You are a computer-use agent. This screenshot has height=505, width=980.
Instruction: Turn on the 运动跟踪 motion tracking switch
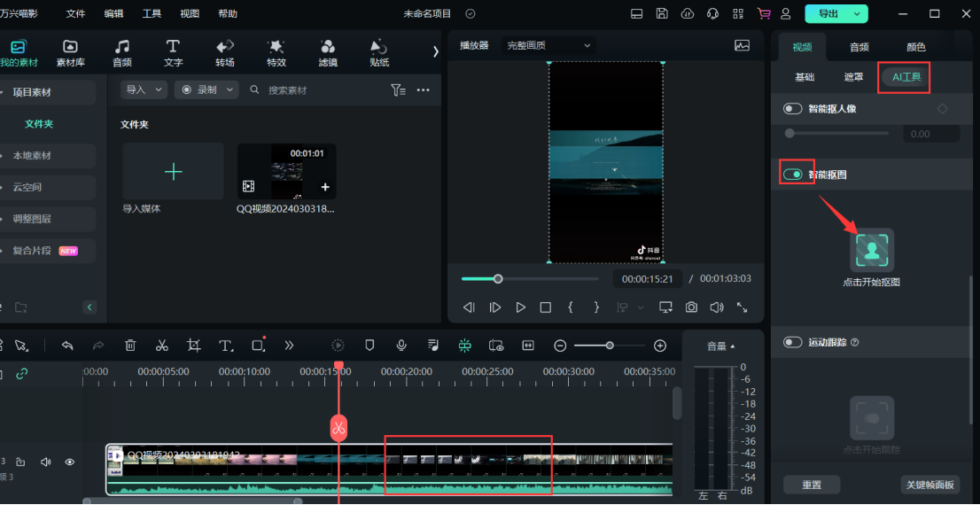point(793,342)
